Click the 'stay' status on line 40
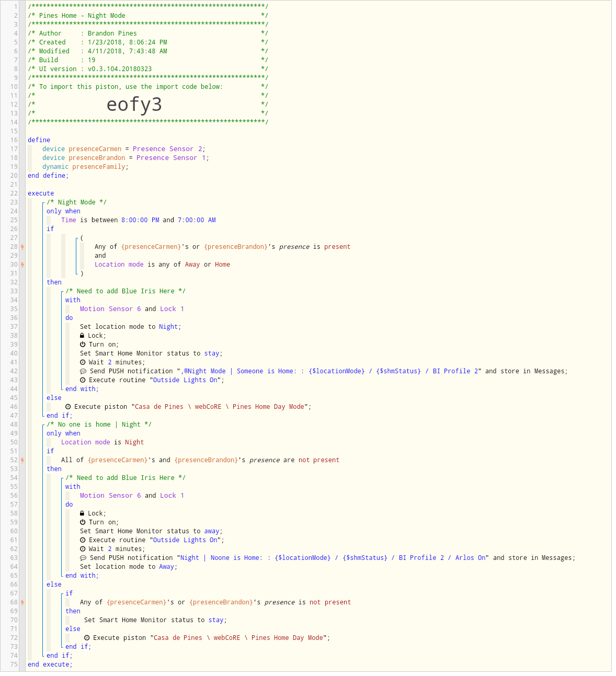Screen dimensions: 616x676 (x=212, y=353)
